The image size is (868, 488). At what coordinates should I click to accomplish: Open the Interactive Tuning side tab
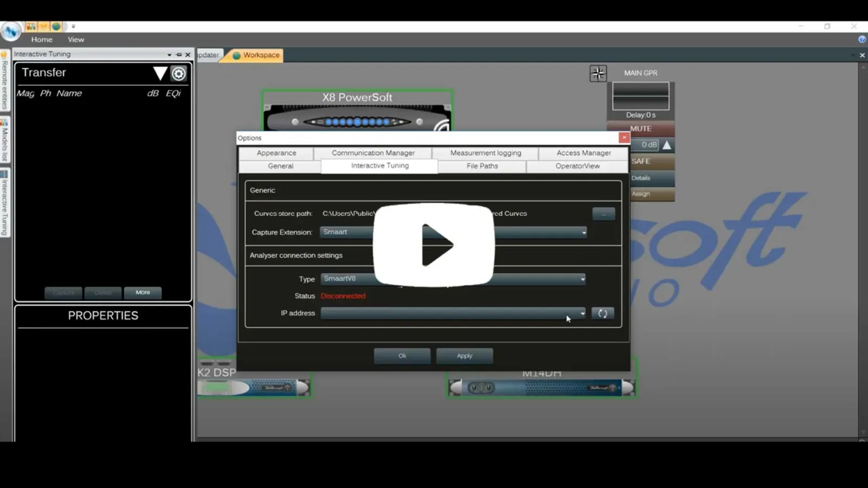tap(5, 203)
